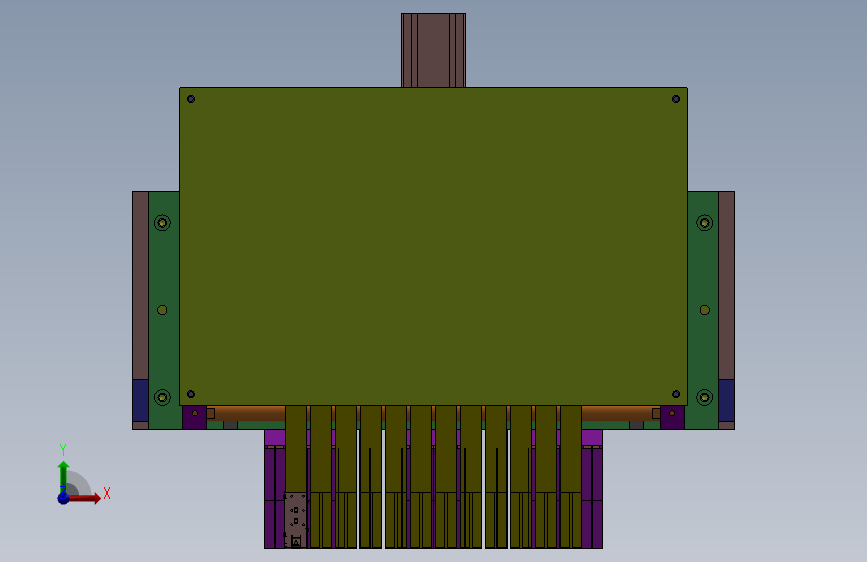The height and width of the screenshot is (562, 867).
Task: Select the left dark purple bracket under the plate
Action: [x=194, y=418]
